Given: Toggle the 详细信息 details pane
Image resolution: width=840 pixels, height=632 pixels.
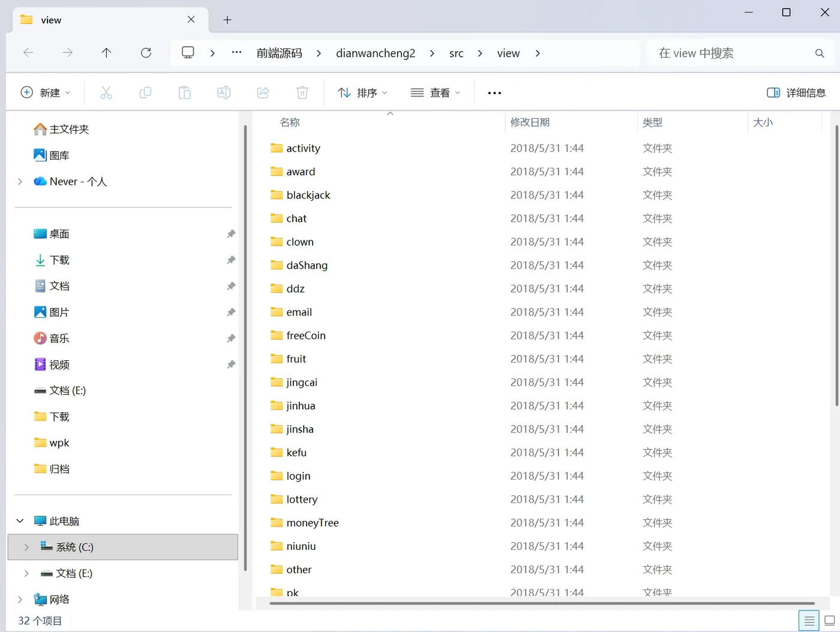Looking at the screenshot, I should (x=796, y=93).
